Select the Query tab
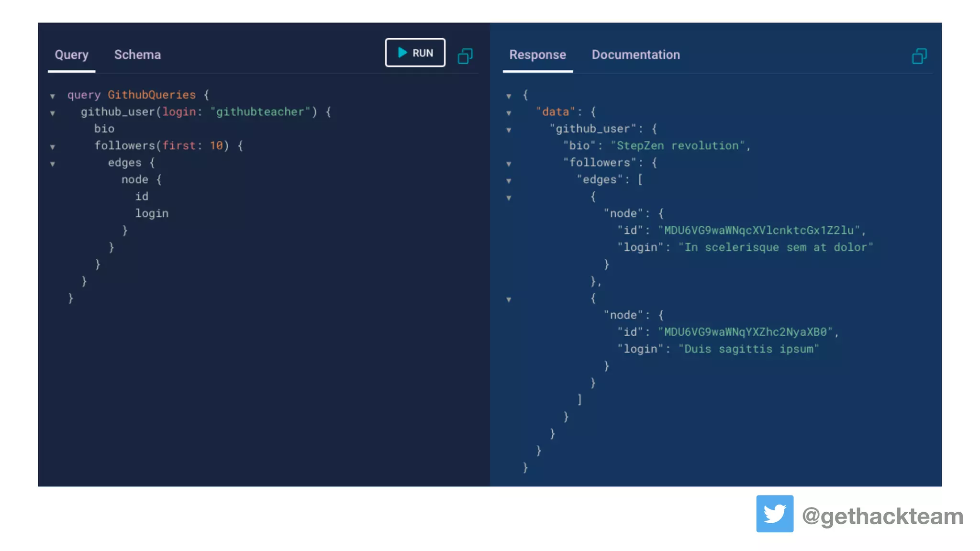980x551 pixels. click(71, 55)
